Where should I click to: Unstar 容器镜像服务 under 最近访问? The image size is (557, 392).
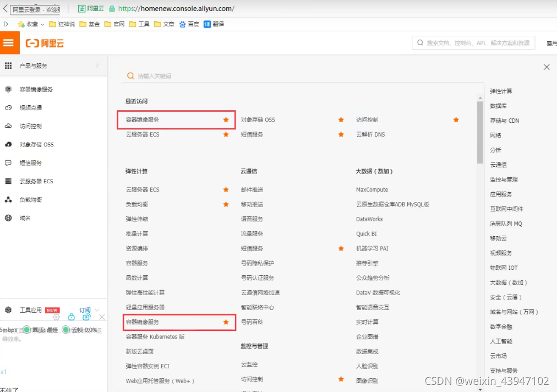pyautogui.click(x=226, y=120)
